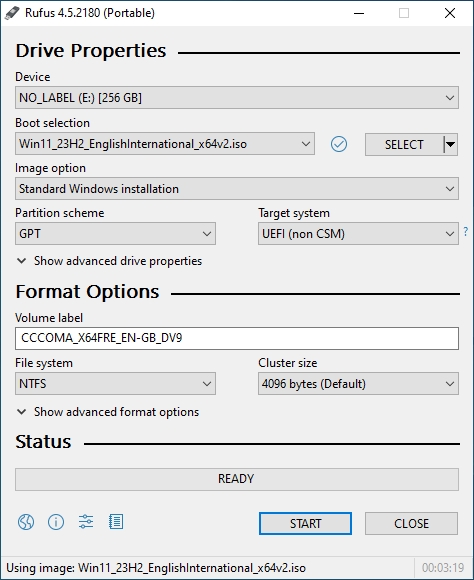Open the Image option dropdown
Viewport: 474px width, 580px height.
237,189
